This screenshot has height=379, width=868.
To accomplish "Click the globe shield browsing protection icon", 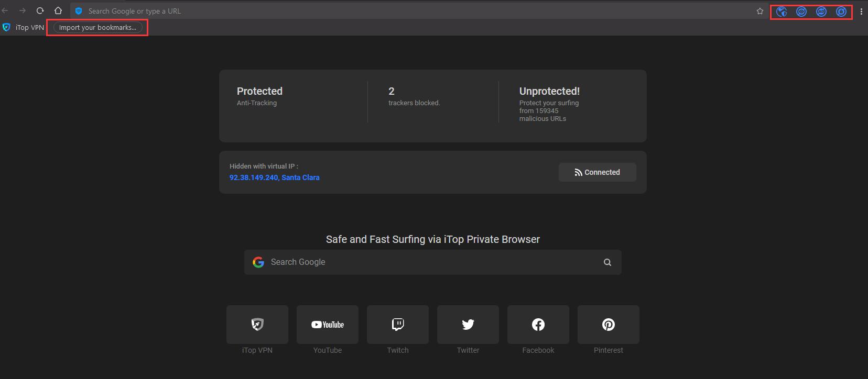I will tap(782, 12).
